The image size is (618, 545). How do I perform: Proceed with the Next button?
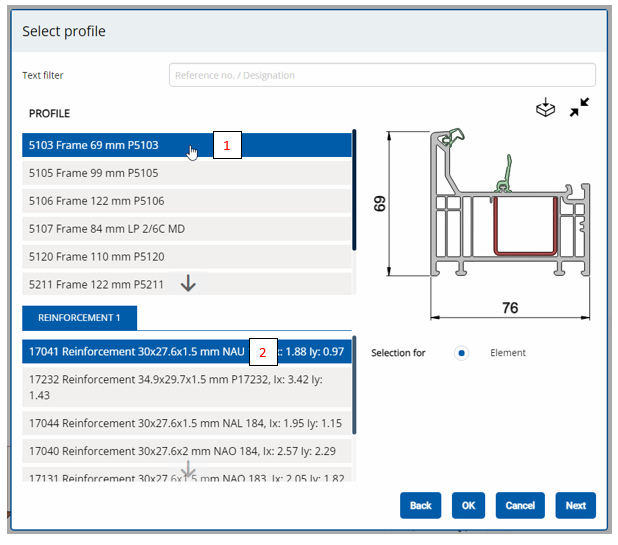click(575, 506)
